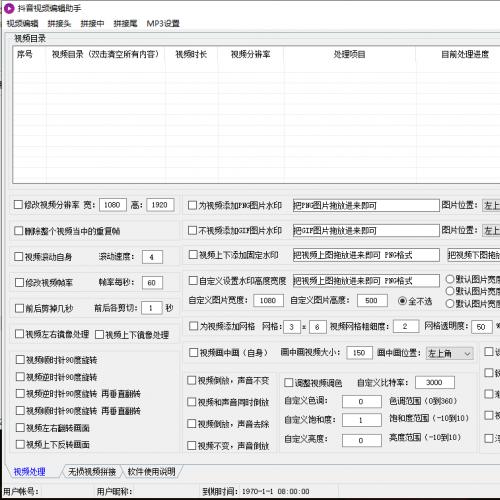Click the 自定义图片宽度 field
The width and height of the screenshot is (500, 500).
[268, 300]
